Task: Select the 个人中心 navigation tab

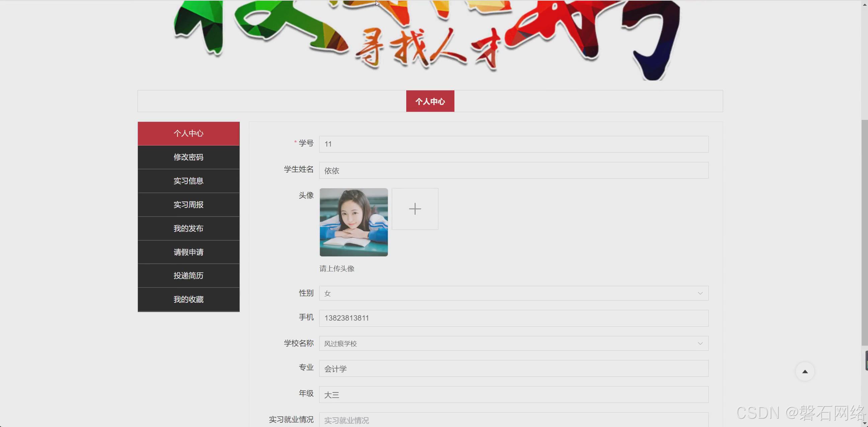Action: [430, 101]
